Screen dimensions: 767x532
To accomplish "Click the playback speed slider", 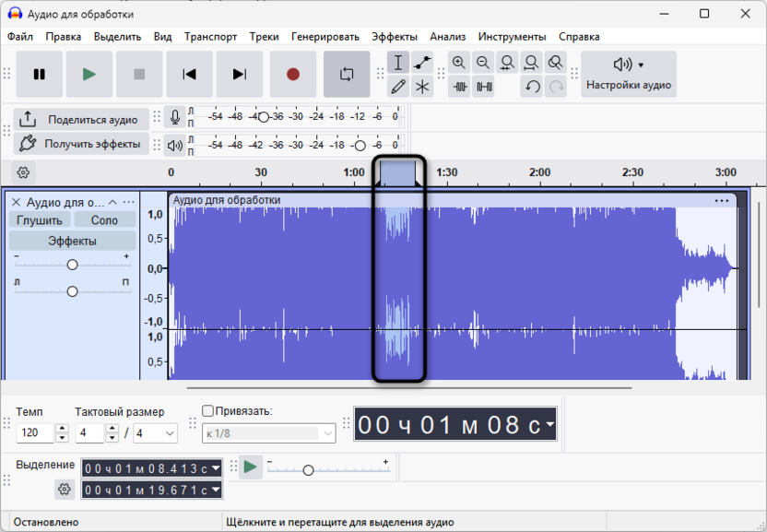I will [x=309, y=469].
